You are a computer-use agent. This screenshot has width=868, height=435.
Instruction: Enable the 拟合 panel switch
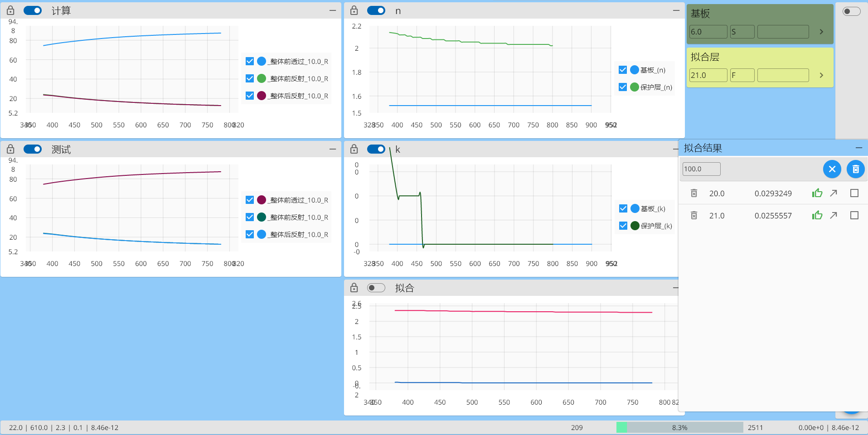point(376,288)
